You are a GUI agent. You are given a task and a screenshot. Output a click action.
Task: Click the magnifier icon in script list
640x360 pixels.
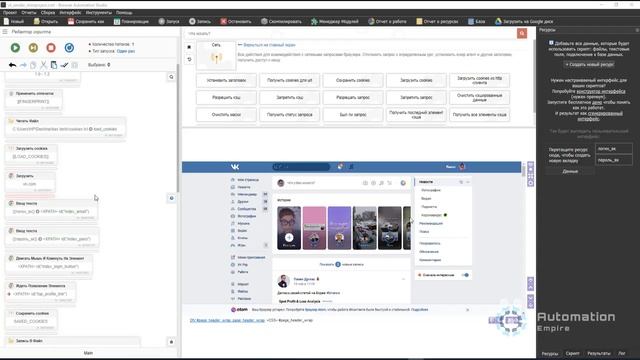(x=171, y=77)
